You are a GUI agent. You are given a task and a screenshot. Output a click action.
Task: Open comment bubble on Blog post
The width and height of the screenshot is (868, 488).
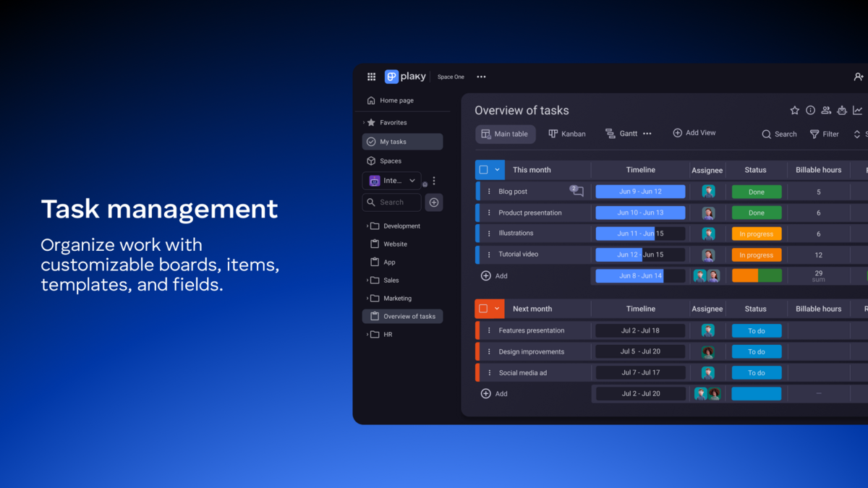click(x=577, y=191)
